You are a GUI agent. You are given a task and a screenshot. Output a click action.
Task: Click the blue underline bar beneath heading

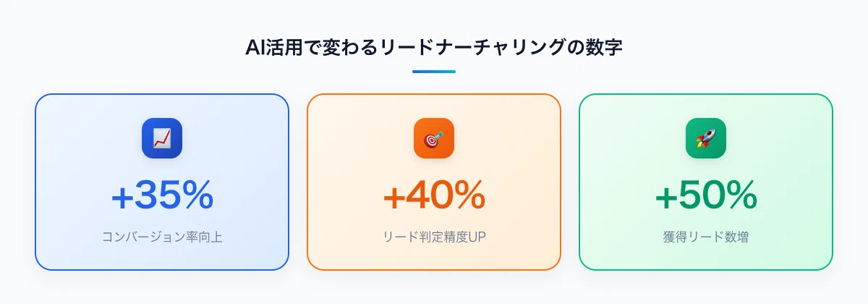tap(434, 72)
